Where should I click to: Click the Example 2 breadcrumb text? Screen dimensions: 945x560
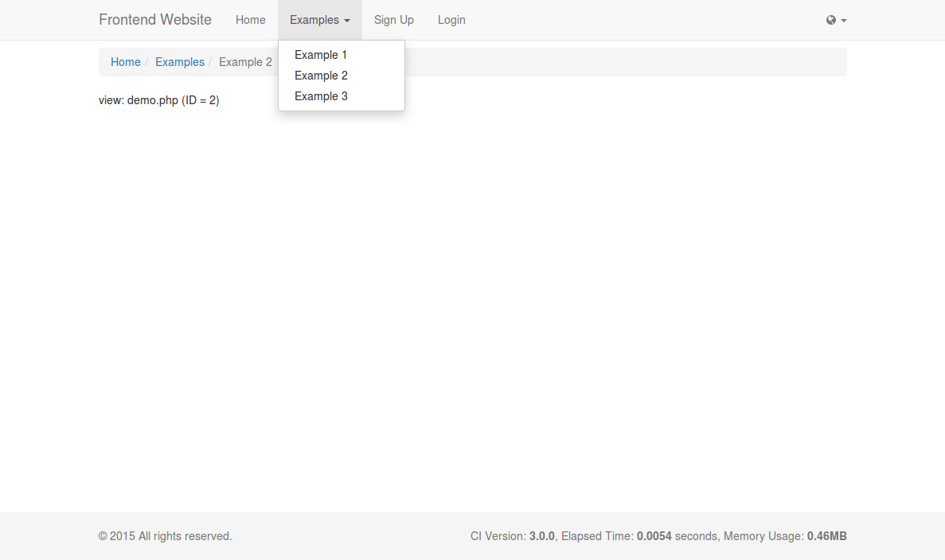pyautogui.click(x=245, y=62)
